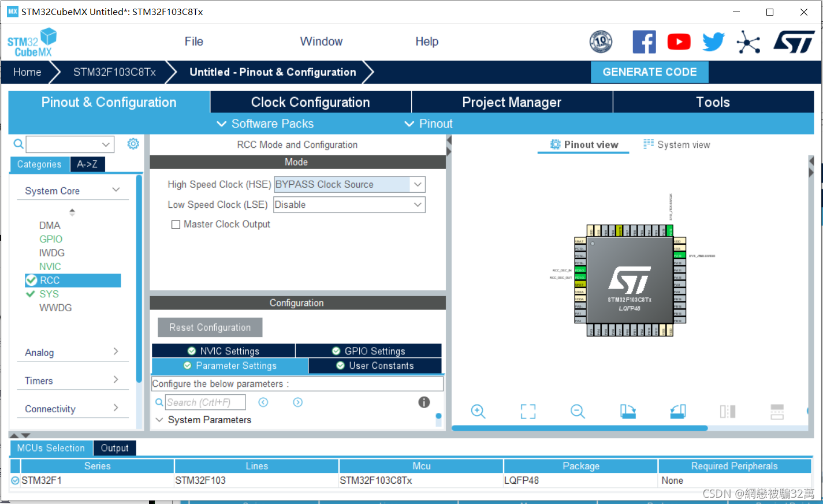Image resolution: width=823 pixels, height=504 pixels.
Task: Select the MCUs Selection tab
Action: coord(51,448)
